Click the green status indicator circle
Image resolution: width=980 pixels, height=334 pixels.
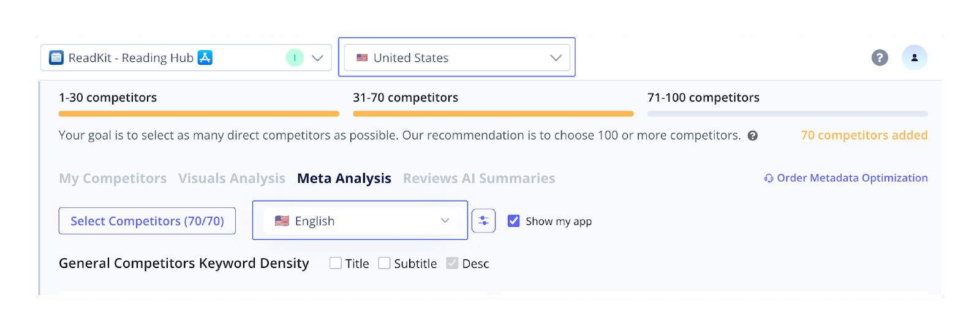tap(295, 58)
